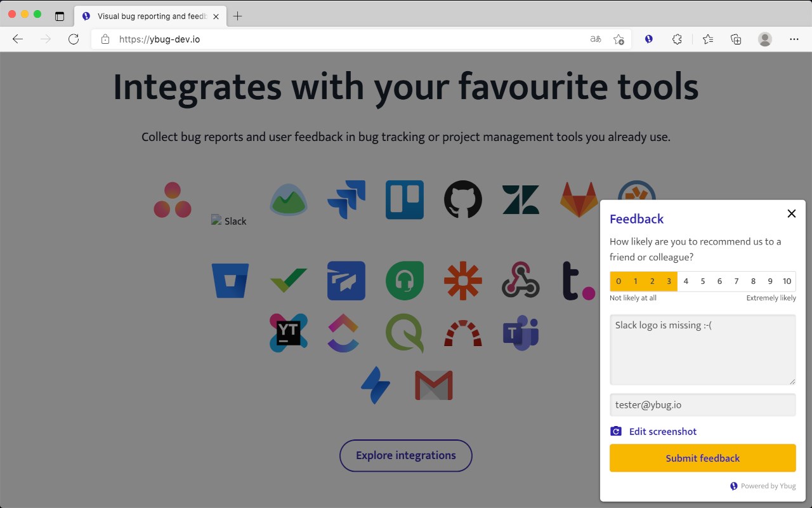Click the YouTrack YT logo
Screen dimensions: 812x508
289,333
